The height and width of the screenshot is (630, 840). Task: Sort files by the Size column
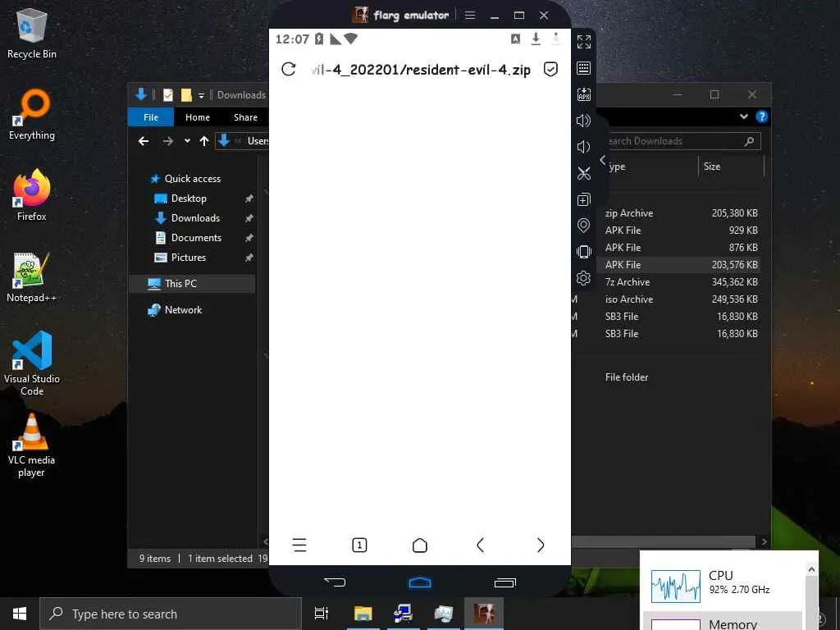(731, 167)
